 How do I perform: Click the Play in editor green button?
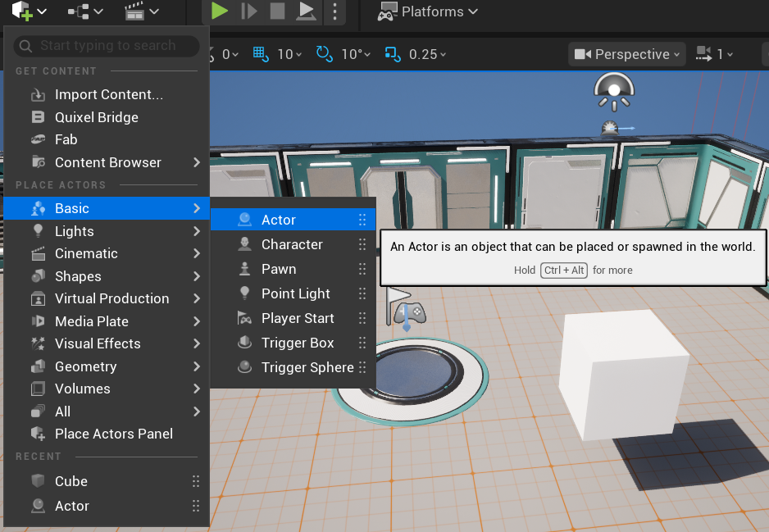pos(219,11)
